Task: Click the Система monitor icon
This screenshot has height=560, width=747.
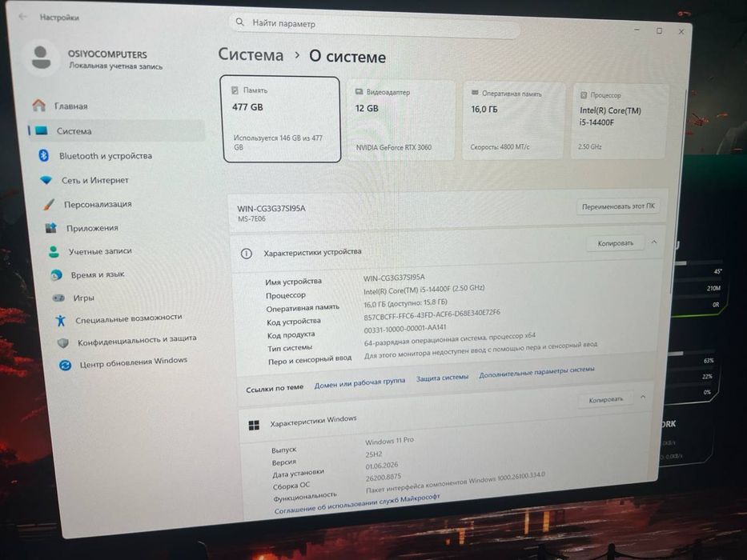Action: (x=42, y=130)
